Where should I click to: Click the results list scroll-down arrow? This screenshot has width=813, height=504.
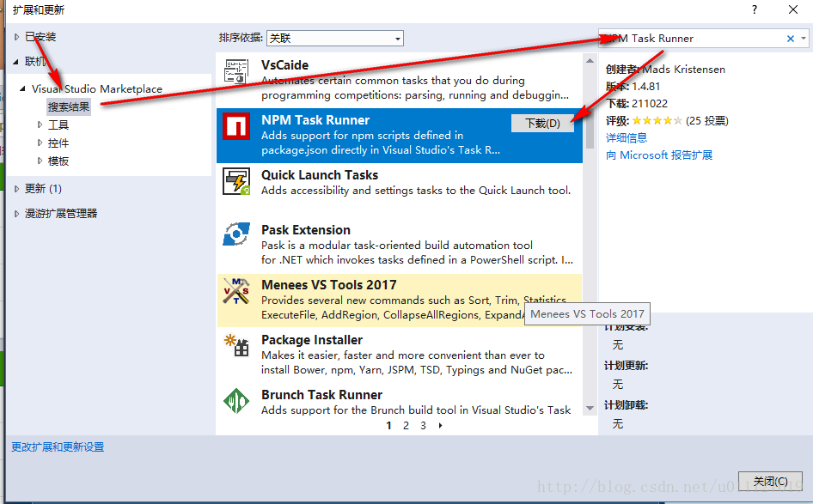tap(590, 408)
